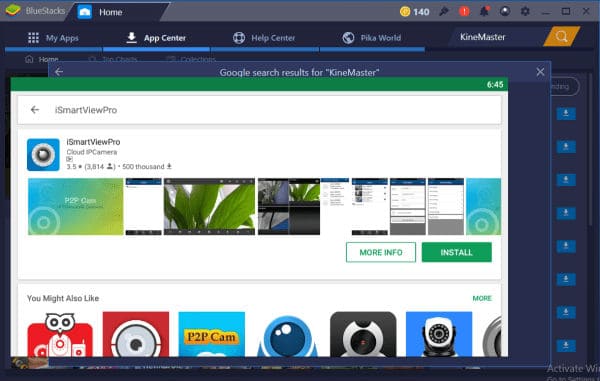Click the gold coins balance icon
The height and width of the screenshot is (381, 600).
click(405, 12)
